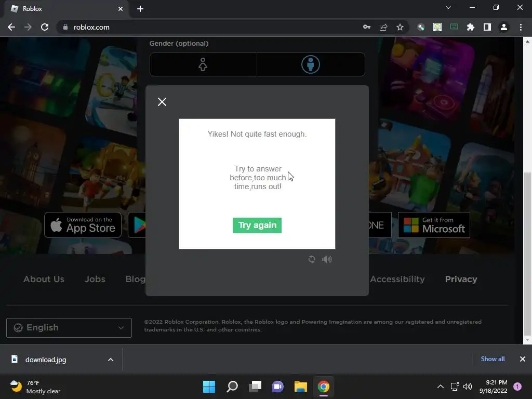Image resolution: width=532 pixels, height=399 pixels.
Task: Open the notification count badge
Action: pyautogui.click(x=517, y=387)
